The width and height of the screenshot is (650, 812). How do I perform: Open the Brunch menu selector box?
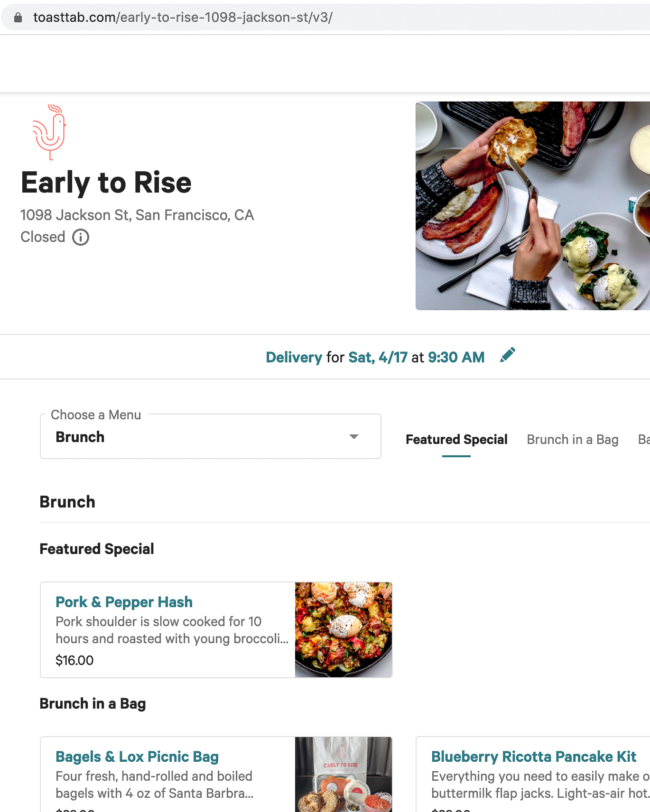click(x=210, y=437)
